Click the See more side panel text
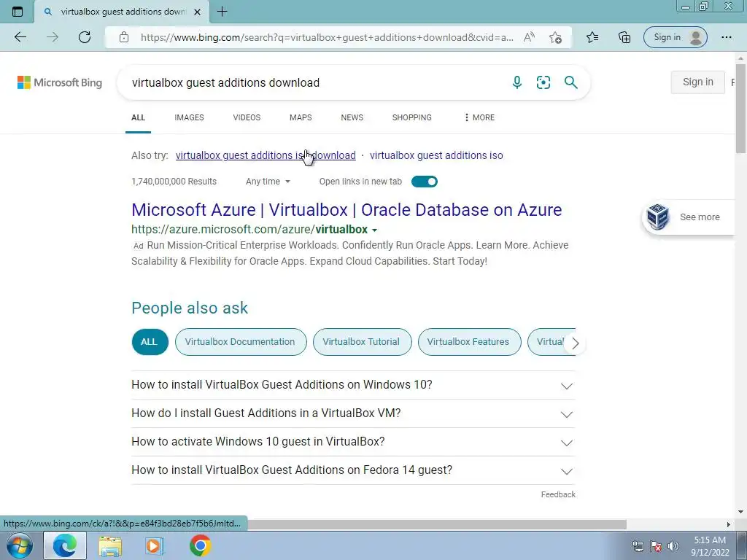This screenshot has height=560, width=747. (700, 217)
